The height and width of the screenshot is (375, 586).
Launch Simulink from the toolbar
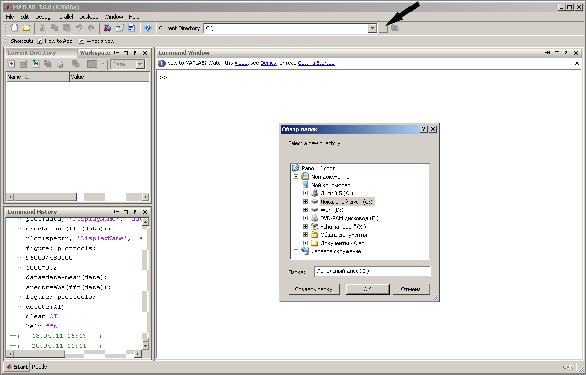(x=108, y=28)
